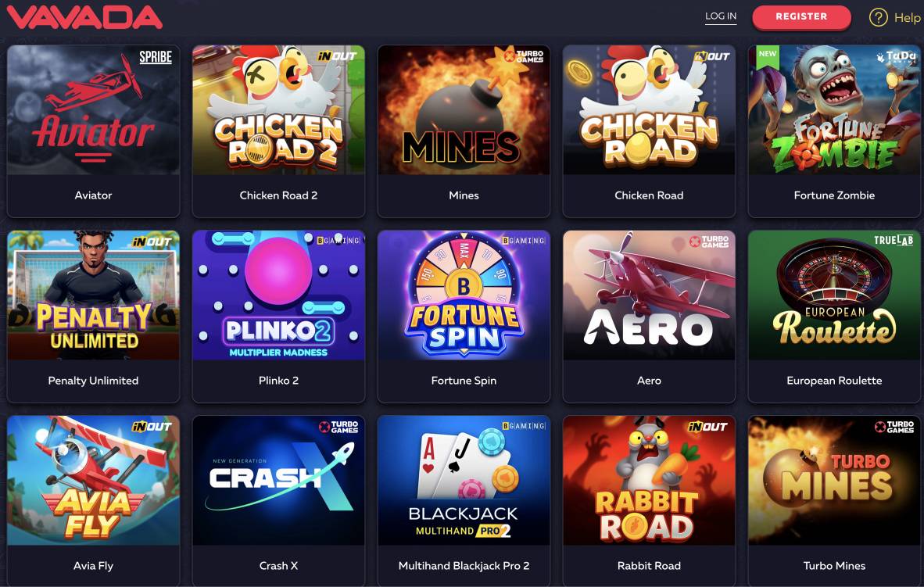Screen dimensions: 924x587
Task: Open the LOG IN link
Action: click(x=721, y=16)
